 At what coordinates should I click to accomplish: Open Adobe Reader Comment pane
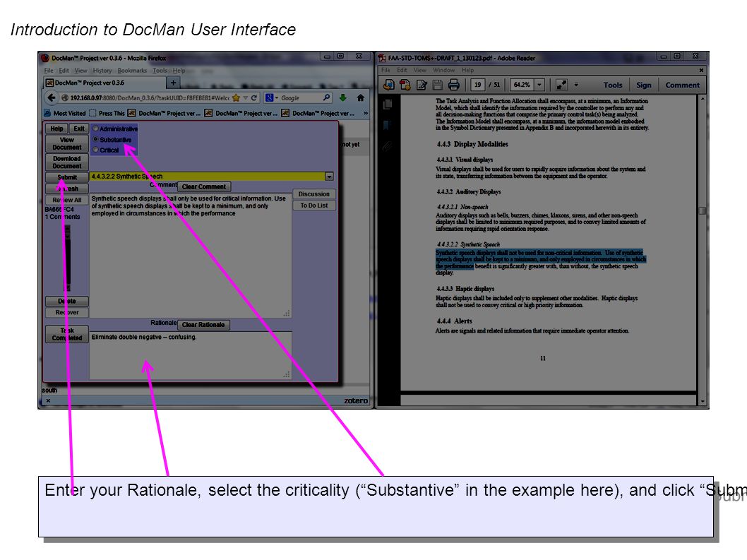click(682, 85)
